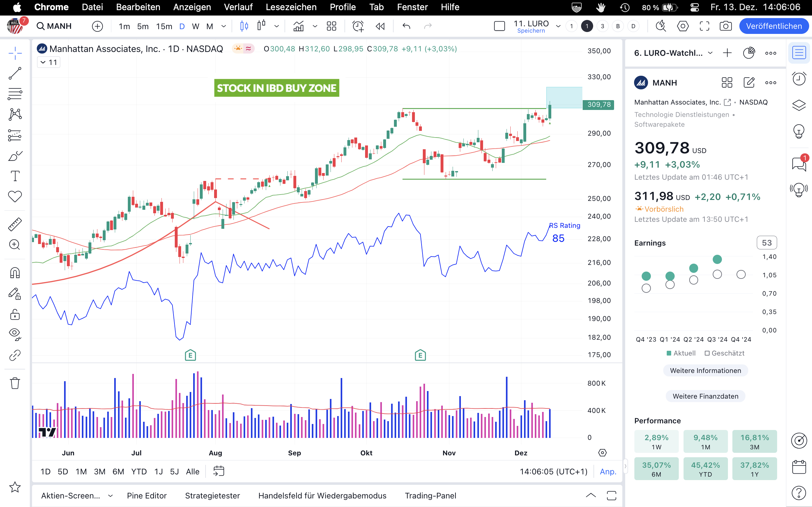Image resolution: width=812 pixels, height=507 pixels.
Task: Click the magnet snap mode icon
Action: pyautogui.click(x=15, y=273)
